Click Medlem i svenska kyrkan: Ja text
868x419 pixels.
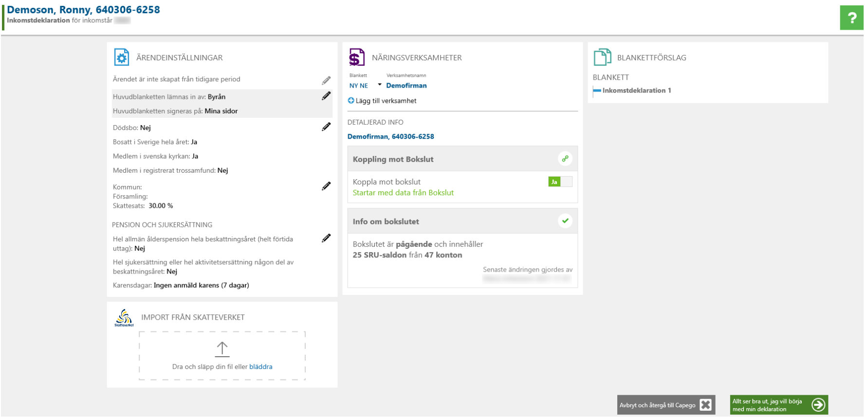[x=155, y=156]
